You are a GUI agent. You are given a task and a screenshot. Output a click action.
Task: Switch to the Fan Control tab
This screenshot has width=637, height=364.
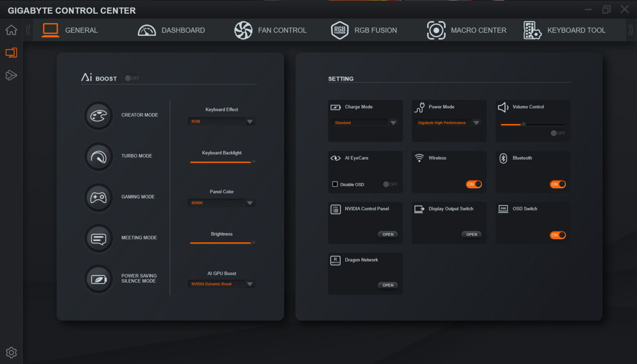point(270,30)
